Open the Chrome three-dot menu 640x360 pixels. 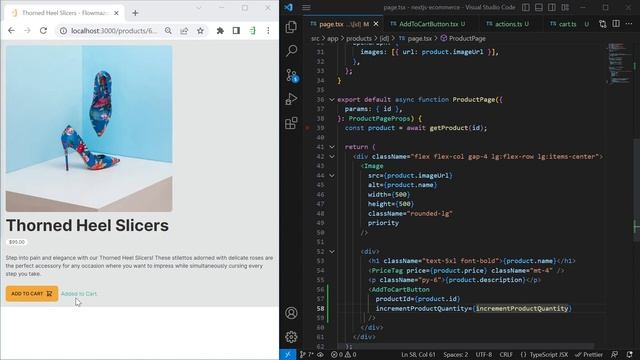(268, 31)
